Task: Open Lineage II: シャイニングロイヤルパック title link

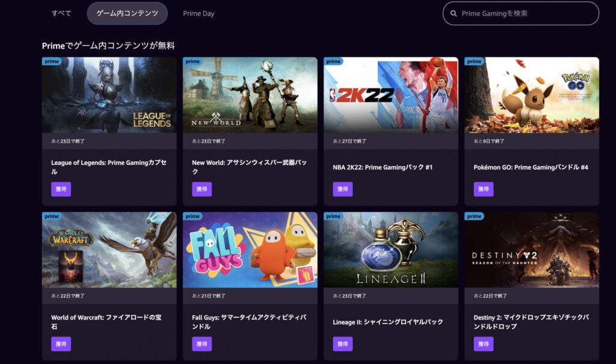Action: pos(387,322)
